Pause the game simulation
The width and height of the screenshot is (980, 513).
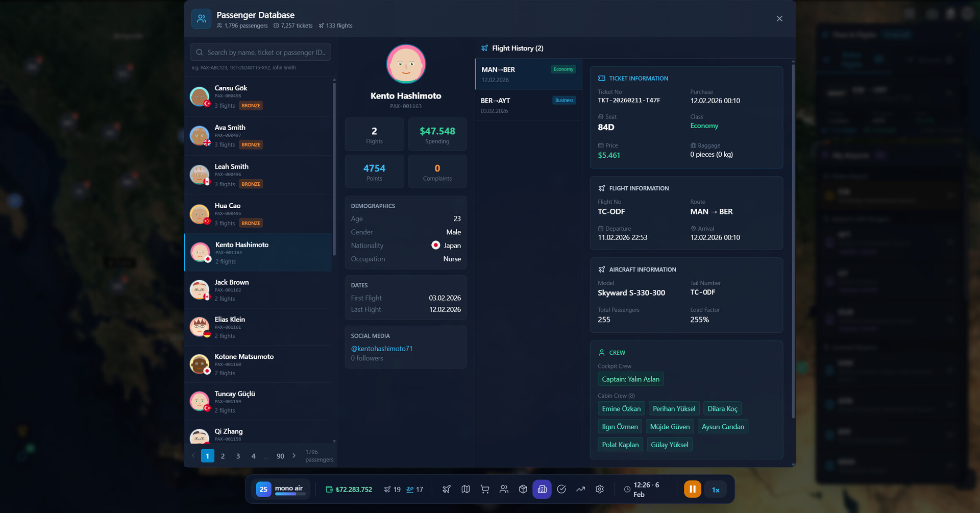click(x=692, y=489)
